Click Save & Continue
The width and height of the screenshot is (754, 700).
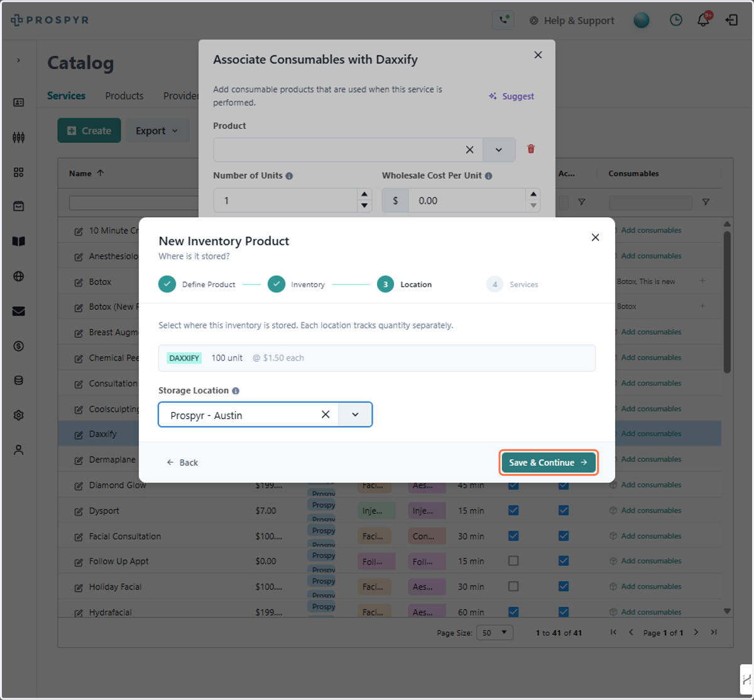[549, 462]
